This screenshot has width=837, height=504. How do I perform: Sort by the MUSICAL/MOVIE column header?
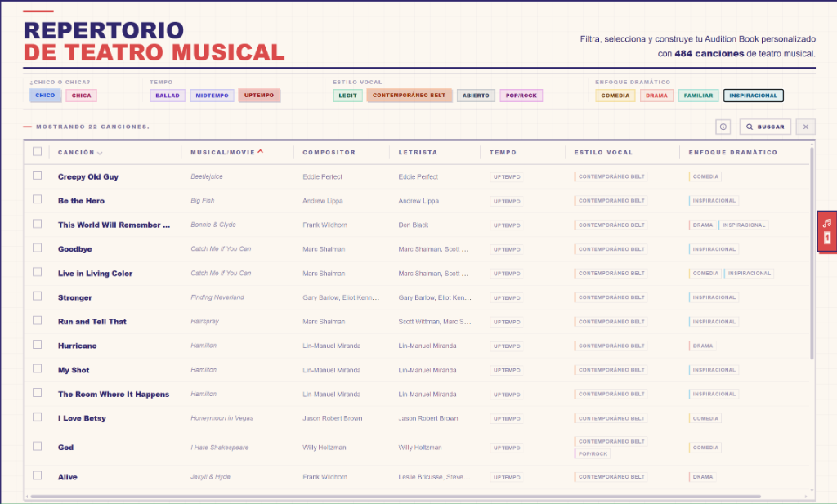pyautogui.click(x=227, y=153)
